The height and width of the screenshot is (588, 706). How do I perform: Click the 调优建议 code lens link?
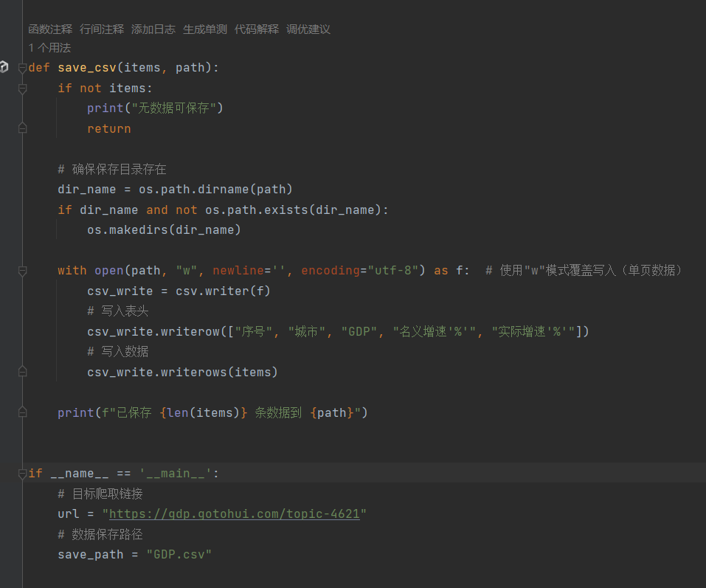308,30
